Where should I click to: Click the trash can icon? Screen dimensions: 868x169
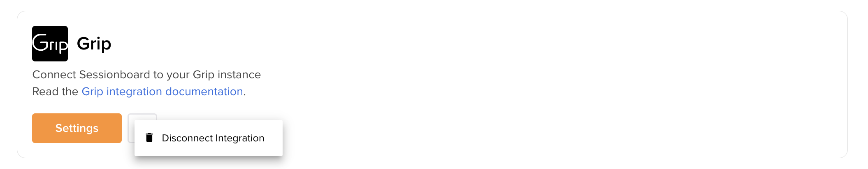149,138
